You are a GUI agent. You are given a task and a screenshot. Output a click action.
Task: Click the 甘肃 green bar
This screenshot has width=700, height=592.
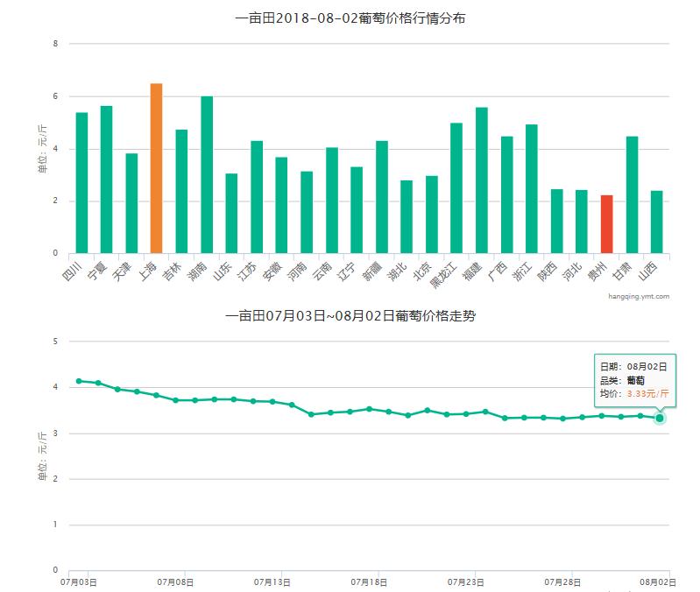pos(633,195)
